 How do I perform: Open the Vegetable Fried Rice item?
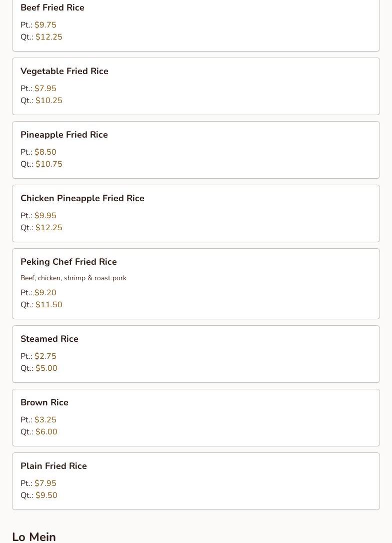tap(64, 71)
